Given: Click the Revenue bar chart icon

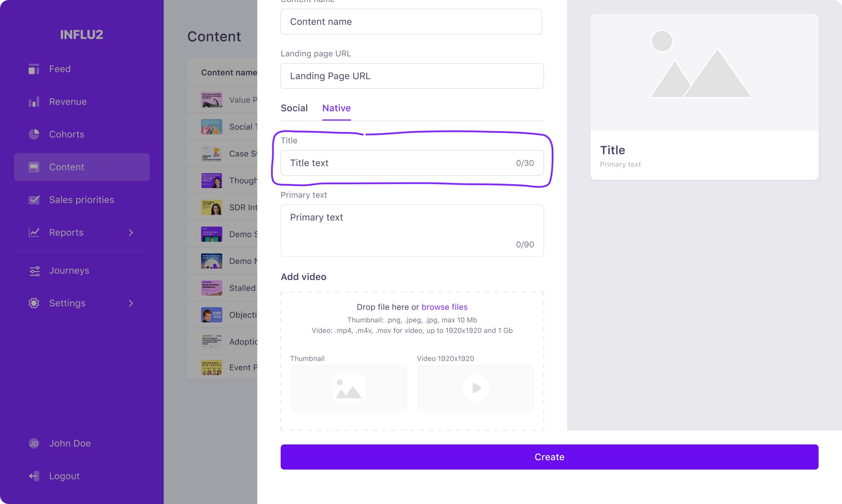Looking at the screenshot, I should 34,102.
